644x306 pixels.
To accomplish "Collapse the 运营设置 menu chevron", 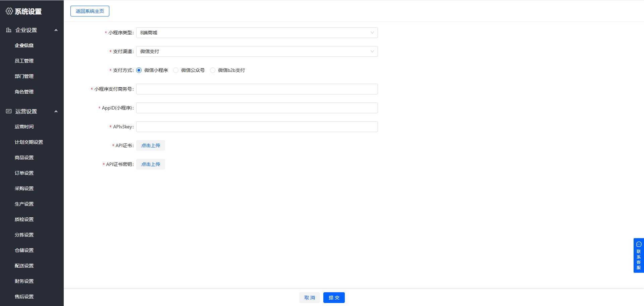I will [x=56, y=112].
